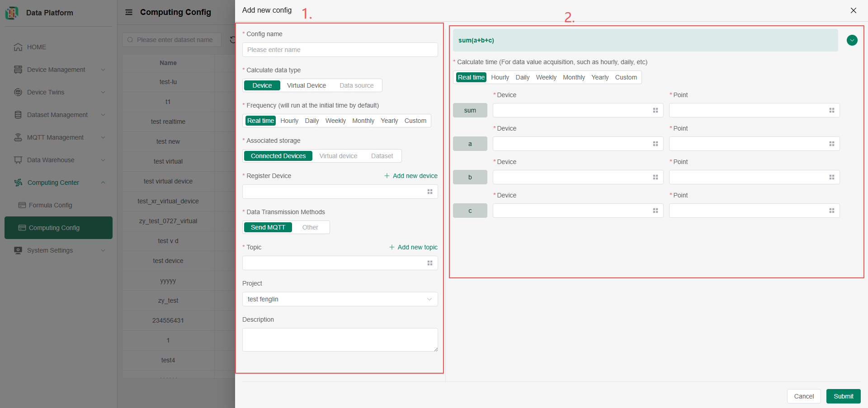Click the hamburger menu icon beside Computing Config

pyautogui.click(x=129, y=12)
